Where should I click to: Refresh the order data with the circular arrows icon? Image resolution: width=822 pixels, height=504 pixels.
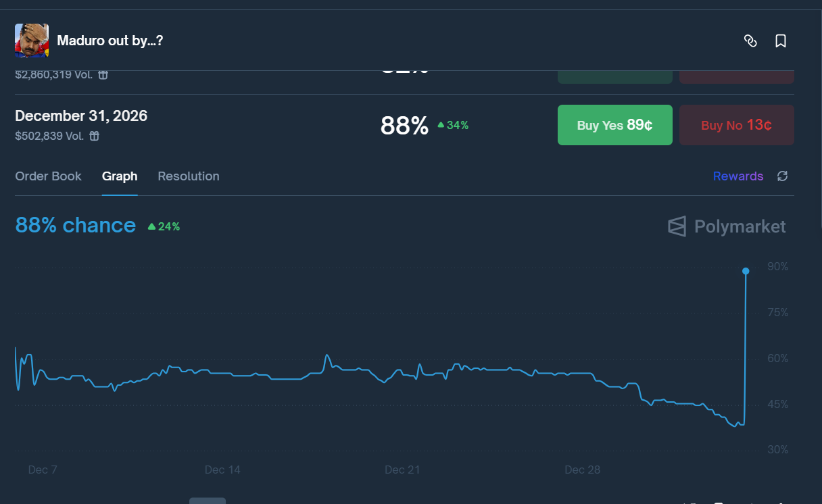[x=783, y=176]
